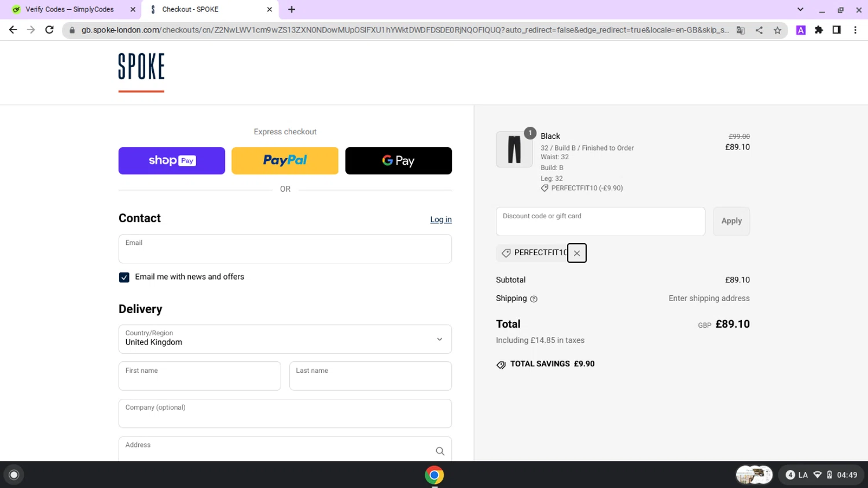
Task: Pay with Shop Pay
Action: pos(172,160)
